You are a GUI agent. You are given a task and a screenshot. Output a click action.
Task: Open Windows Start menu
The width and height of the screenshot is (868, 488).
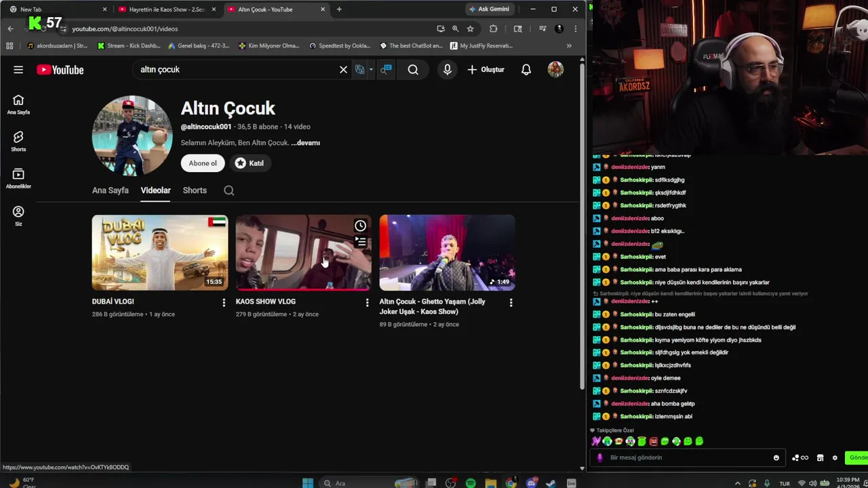[x=308, y=483]
